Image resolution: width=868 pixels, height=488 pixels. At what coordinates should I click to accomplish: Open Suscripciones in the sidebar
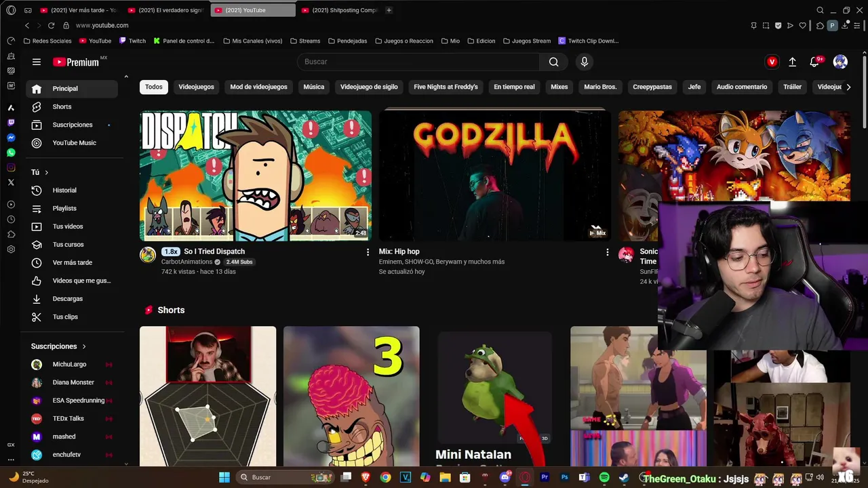pos(73,125)
